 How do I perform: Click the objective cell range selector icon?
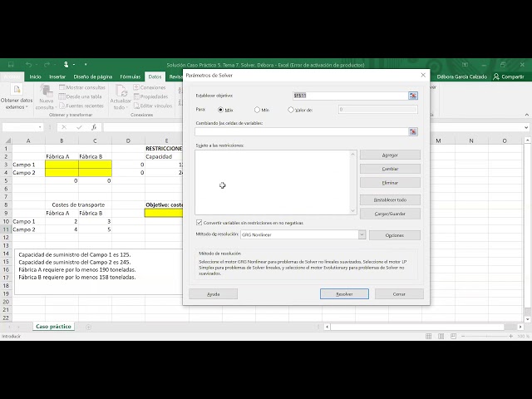[413, 96]
